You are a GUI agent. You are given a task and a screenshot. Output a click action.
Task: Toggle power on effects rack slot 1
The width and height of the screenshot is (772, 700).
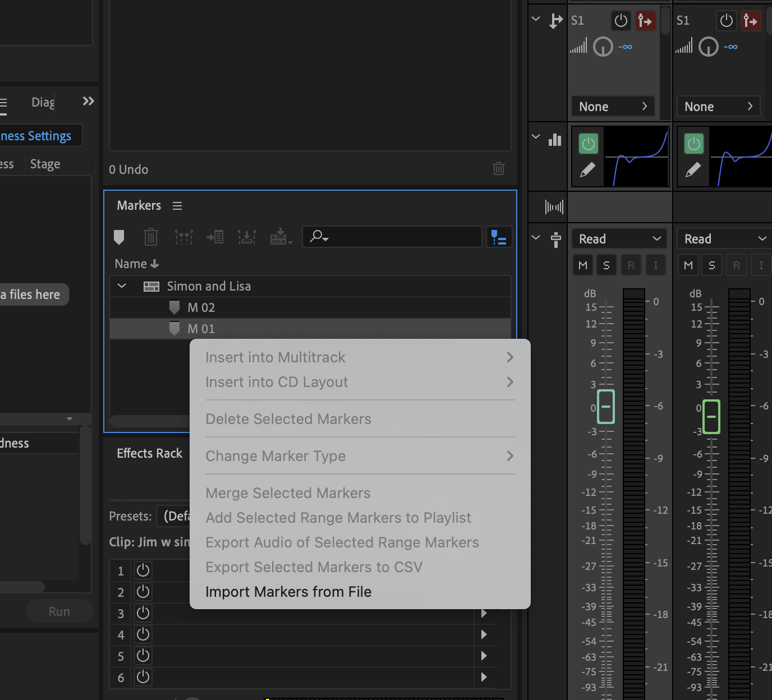[x=143, y=570]
